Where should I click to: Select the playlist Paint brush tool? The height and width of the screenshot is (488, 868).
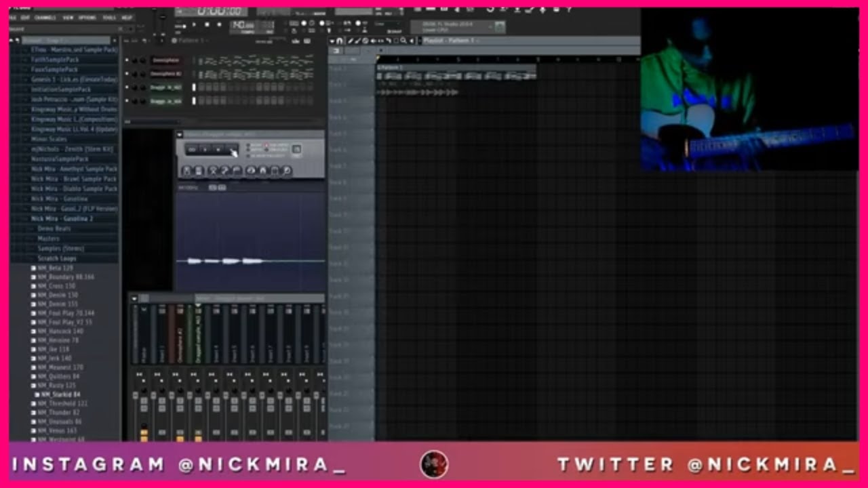pyautogui.click(x=357, y=41)
